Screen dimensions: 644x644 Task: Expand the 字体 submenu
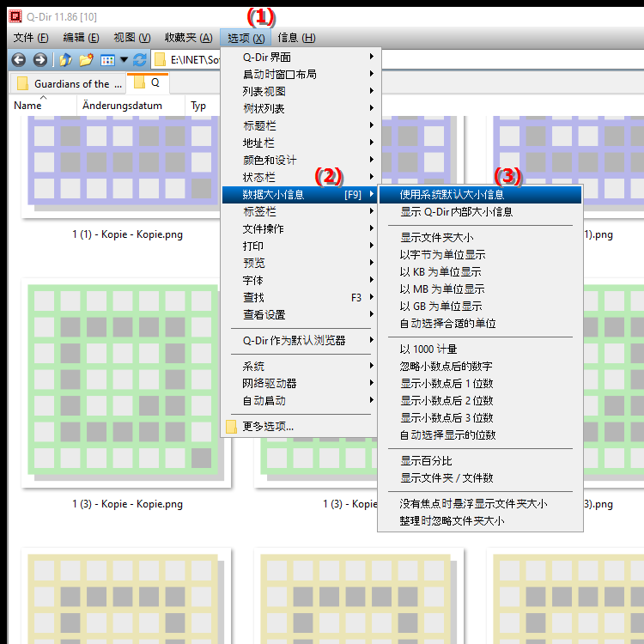point(300,280)
